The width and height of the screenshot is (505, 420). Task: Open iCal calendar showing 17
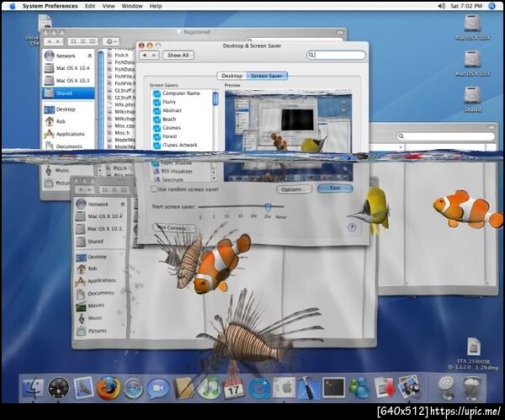coord(233,388)
